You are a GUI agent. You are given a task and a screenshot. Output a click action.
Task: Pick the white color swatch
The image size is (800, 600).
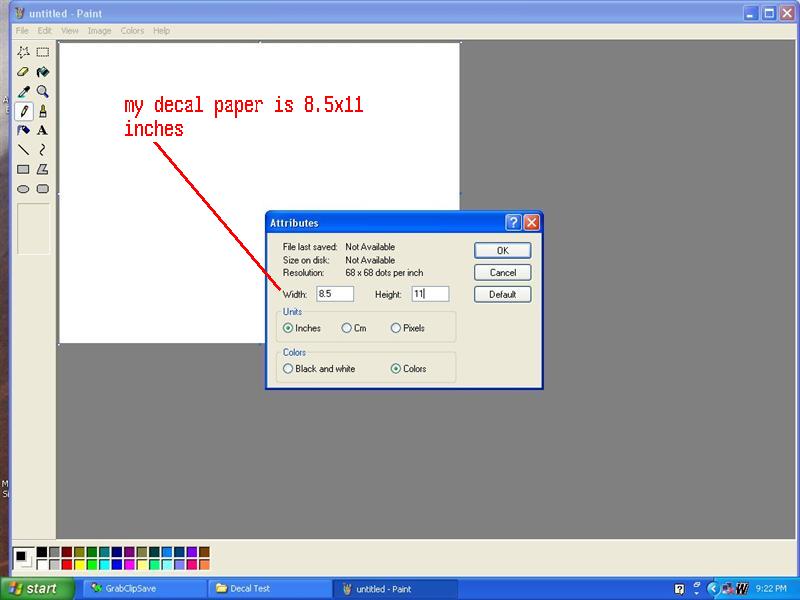coord(42,564)
